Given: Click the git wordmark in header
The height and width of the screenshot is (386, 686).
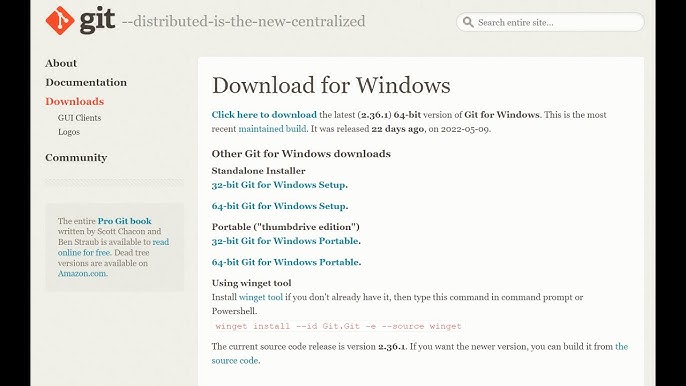Looking at the screenshot, I should (x=97, y=20).
